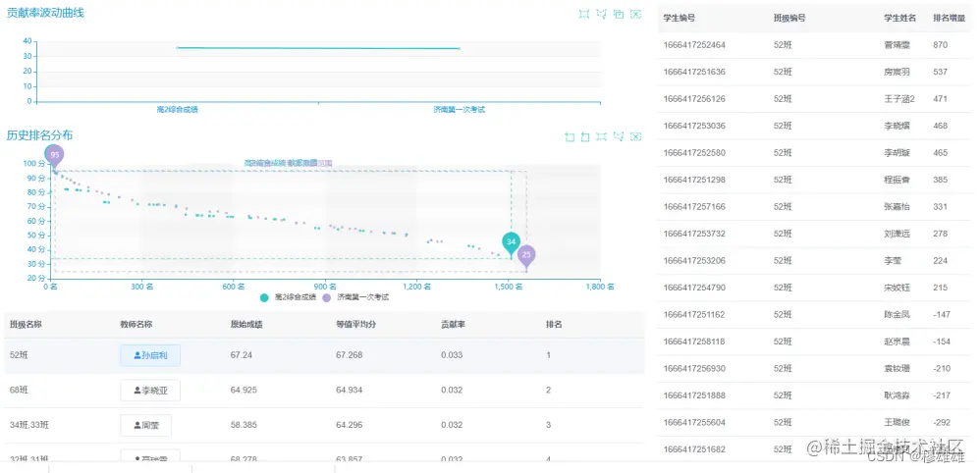Toggle 高2综合成绩 legend series
This screenshot has width=980, height=473.
coord(287,298)
